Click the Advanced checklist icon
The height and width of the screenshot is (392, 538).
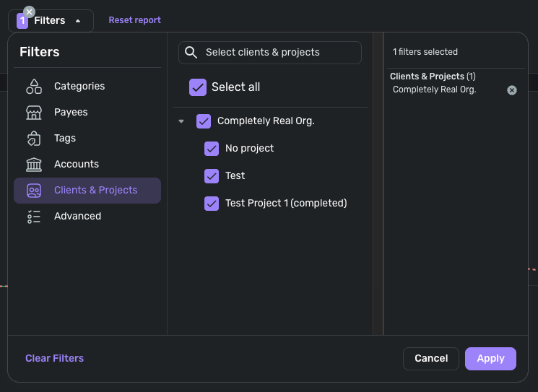pos(34,217)
